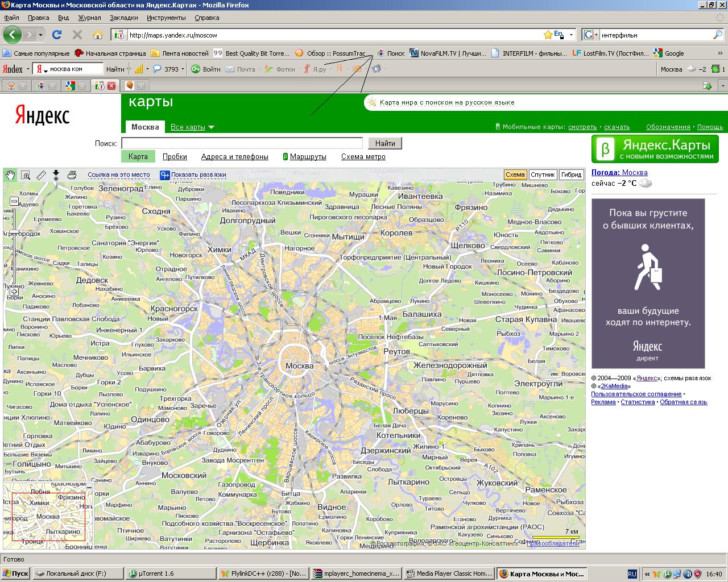This screenshot has height=582, width=728.
Task: Open the dropdown next to 3793 counter
Action: click(x=183, y=69)
